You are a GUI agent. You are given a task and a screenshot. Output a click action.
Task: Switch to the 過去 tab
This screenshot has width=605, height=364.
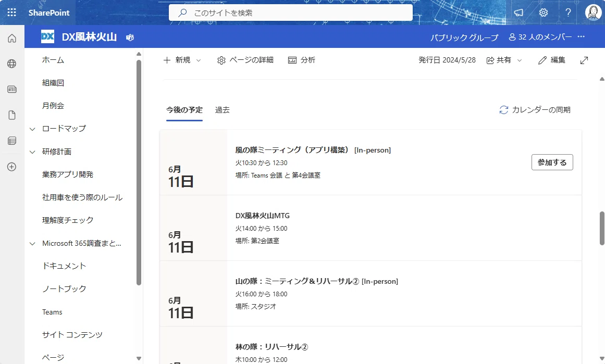(x=222, y=110)
